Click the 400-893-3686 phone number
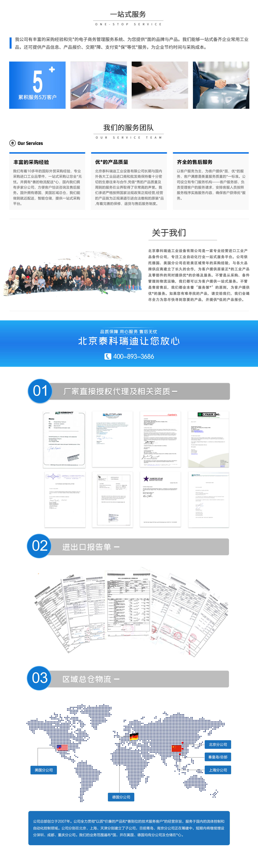Screen dimensions: 258x868 [133, 357]
